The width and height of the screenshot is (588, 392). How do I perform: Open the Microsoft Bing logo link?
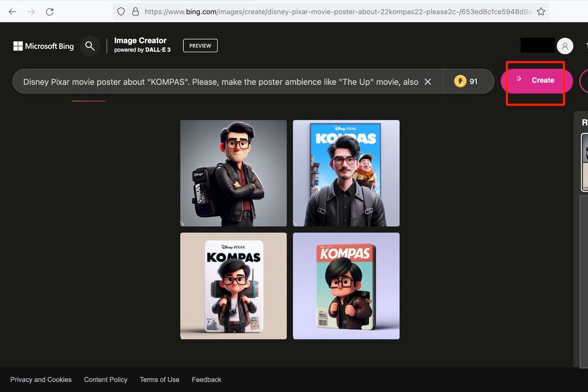(44, 46)
